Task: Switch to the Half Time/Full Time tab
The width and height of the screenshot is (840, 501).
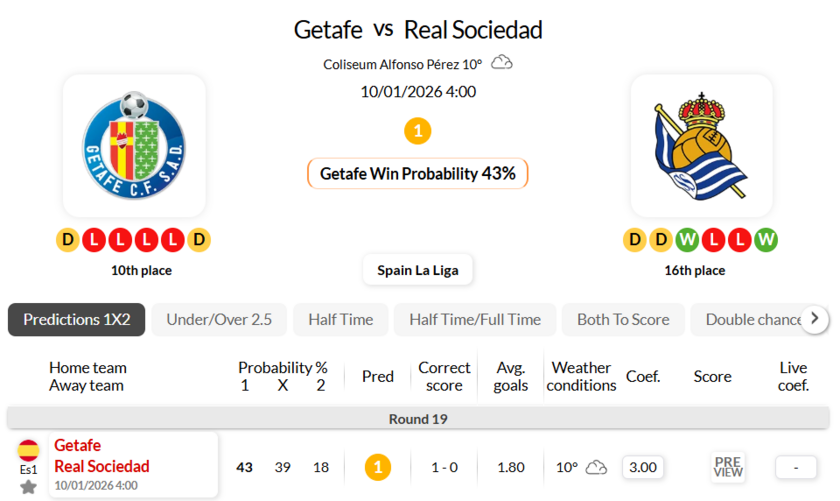Action: (x=475, y=320)
